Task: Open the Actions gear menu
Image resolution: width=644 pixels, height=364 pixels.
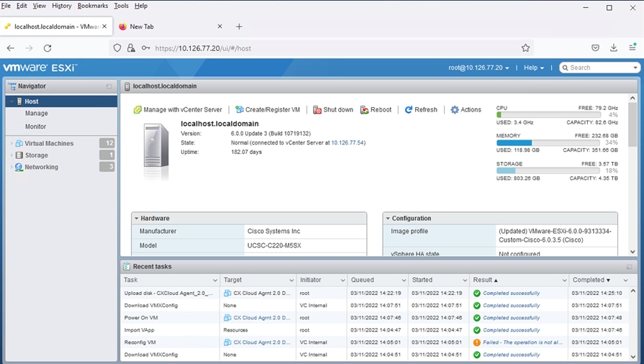Action: [466, 109]
